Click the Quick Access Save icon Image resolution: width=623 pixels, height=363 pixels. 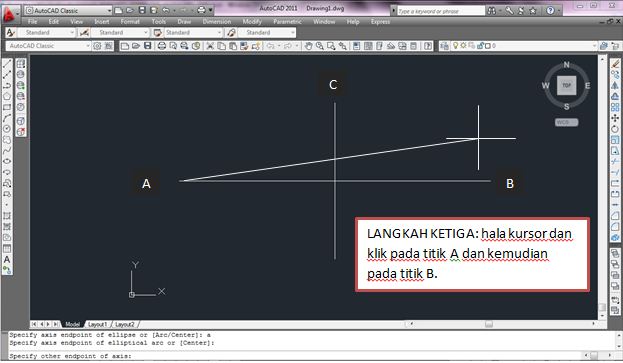click(142, 10)
